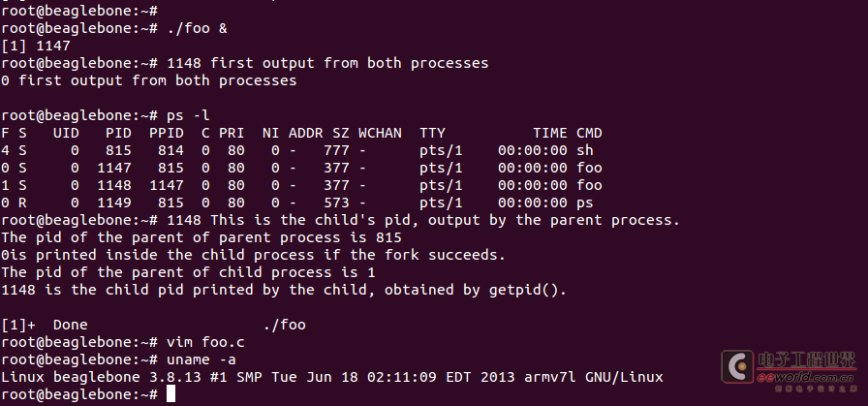Click the '[1] 1147' background job line
Image resolution: width=868 pixels, height=406 pixels.
(36, 46)
